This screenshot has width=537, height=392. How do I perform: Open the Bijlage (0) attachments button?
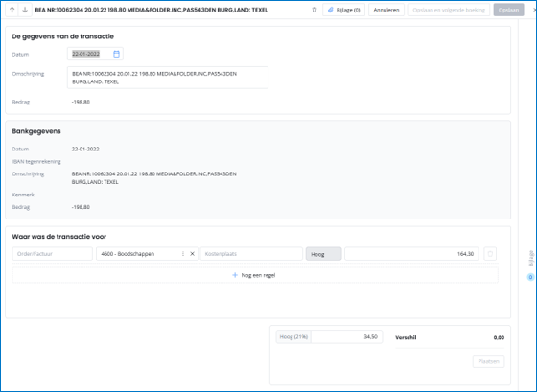pyautogui.click(x=344, y=10)
